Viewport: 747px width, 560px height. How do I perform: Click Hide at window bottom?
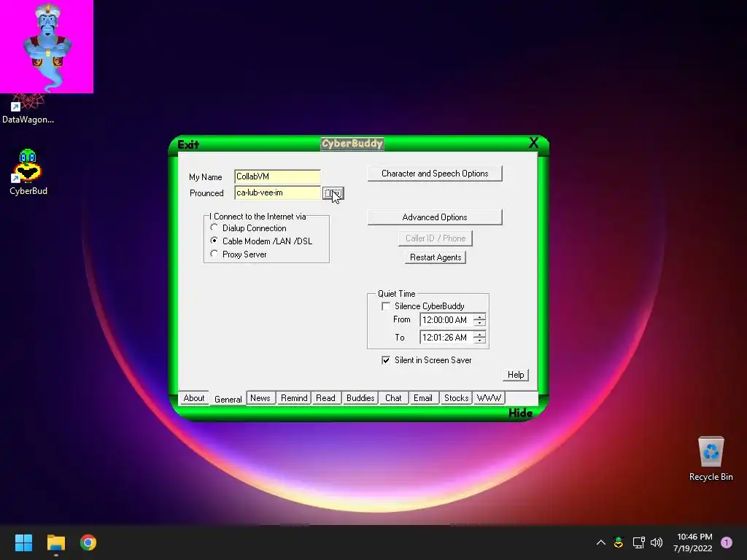[x=520, y=413]
